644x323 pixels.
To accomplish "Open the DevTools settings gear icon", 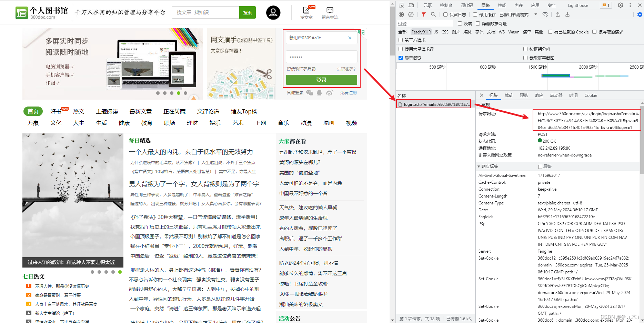I will point(621,5).
